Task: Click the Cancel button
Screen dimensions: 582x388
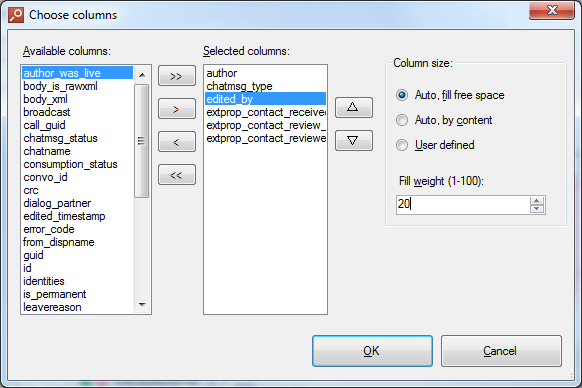Action: coord(501,351)
